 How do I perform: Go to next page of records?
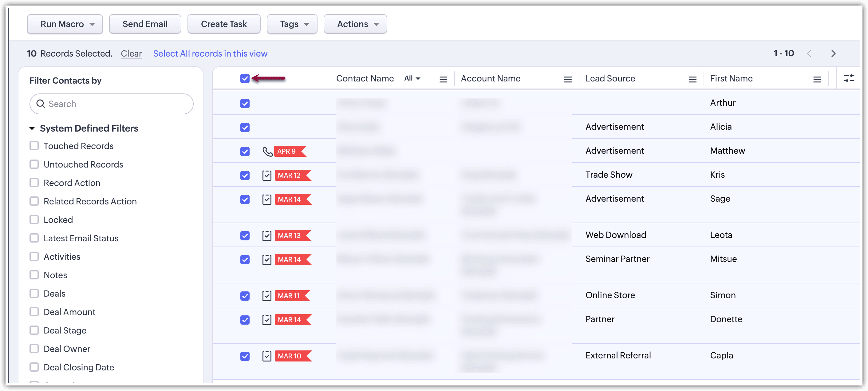[833, 53]
